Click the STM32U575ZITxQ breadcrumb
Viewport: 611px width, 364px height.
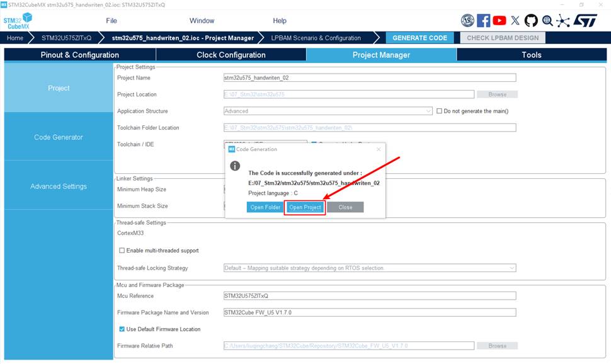coord(66,38)
